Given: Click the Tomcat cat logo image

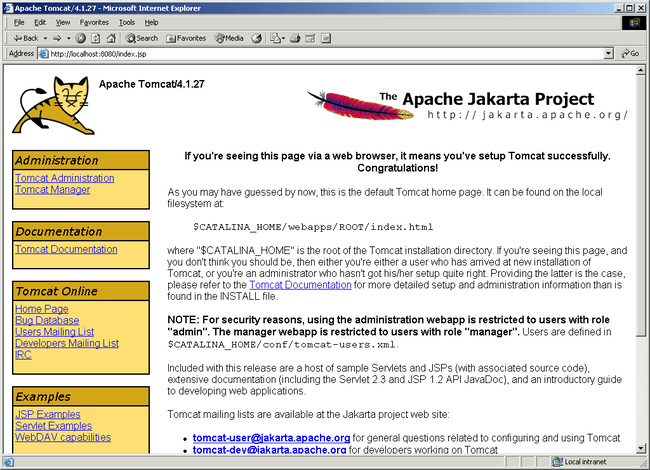Looking at the screenshot, I should coord(53,105).
